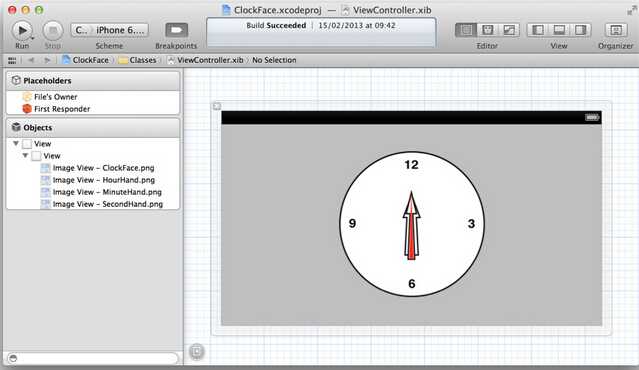Screen dimensions: 639x370
Task: Click the black status bar in canvas
Action: click(411, 117)
